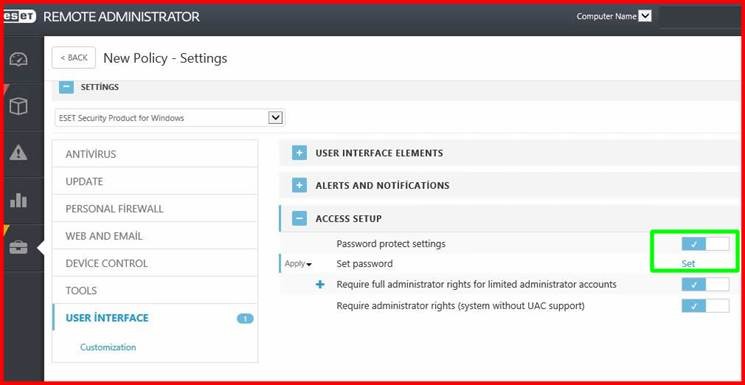Select the Personal Firewall category
This screenshot has width=745, height=385.
coord(155,209)
